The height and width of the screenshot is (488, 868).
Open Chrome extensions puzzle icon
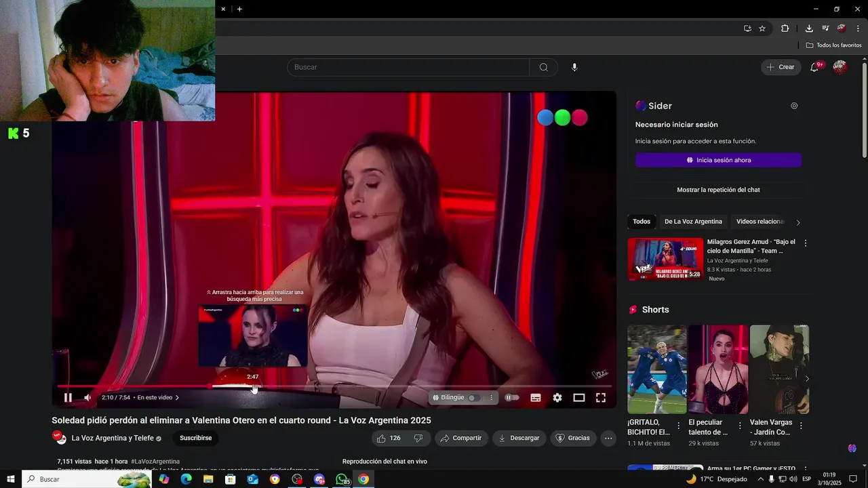coord(785,28)
